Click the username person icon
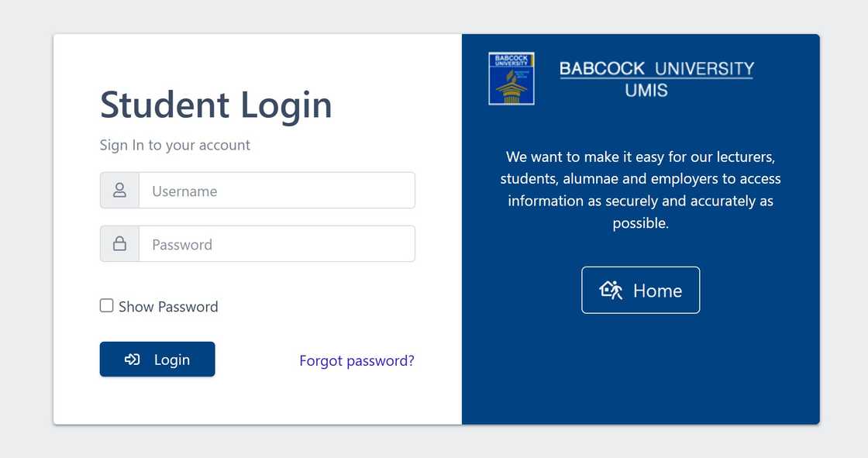This screenshot has width=868, height=458. [119, 190]
